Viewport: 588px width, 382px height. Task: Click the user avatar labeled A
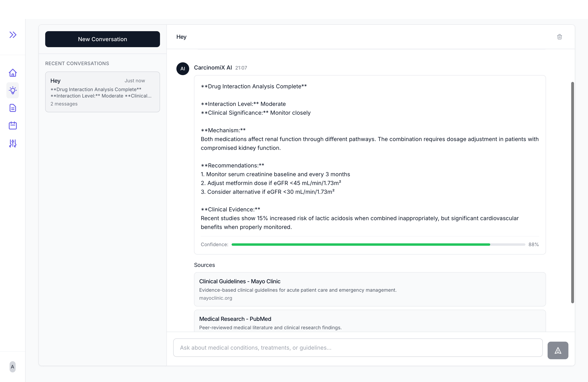coord(13,367)
